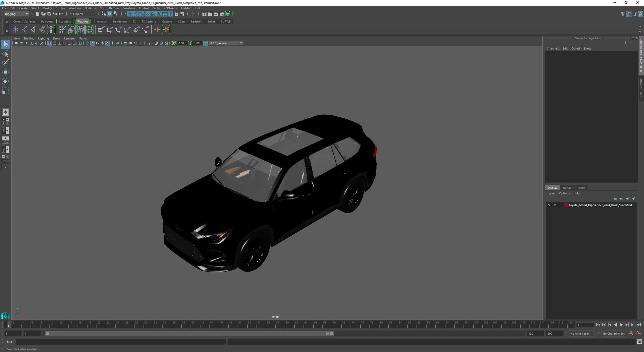Click the select camera icon in viewport
The width and height of the screenshot is (644, 352).
point(16,43)
